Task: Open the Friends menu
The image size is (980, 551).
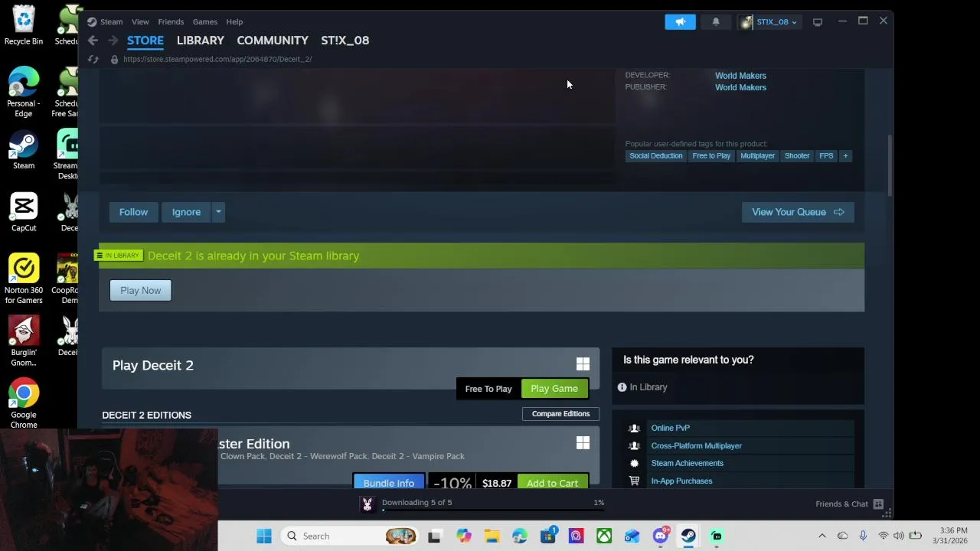Action: coord(171,21)
